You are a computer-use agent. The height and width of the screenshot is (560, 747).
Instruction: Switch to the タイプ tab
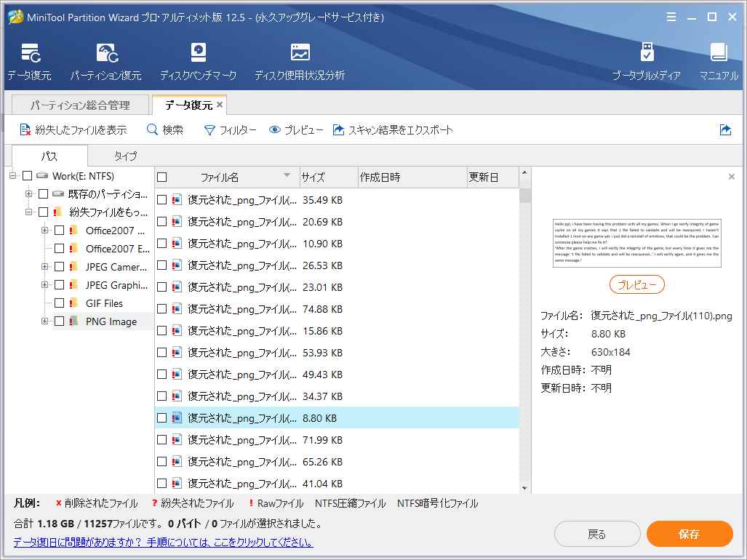tap(126, 155)
